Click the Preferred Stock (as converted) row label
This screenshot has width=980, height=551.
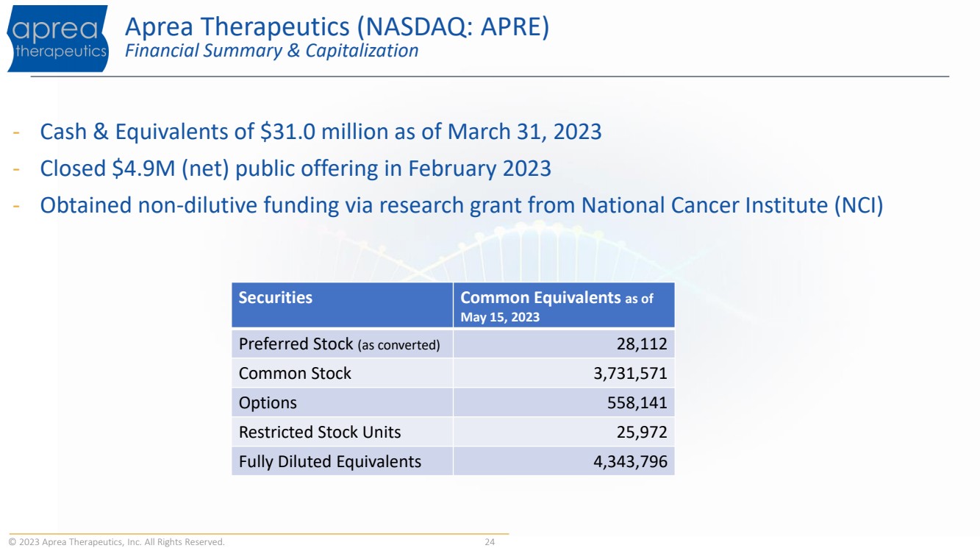pyautogui.click(x=339, y=344)
